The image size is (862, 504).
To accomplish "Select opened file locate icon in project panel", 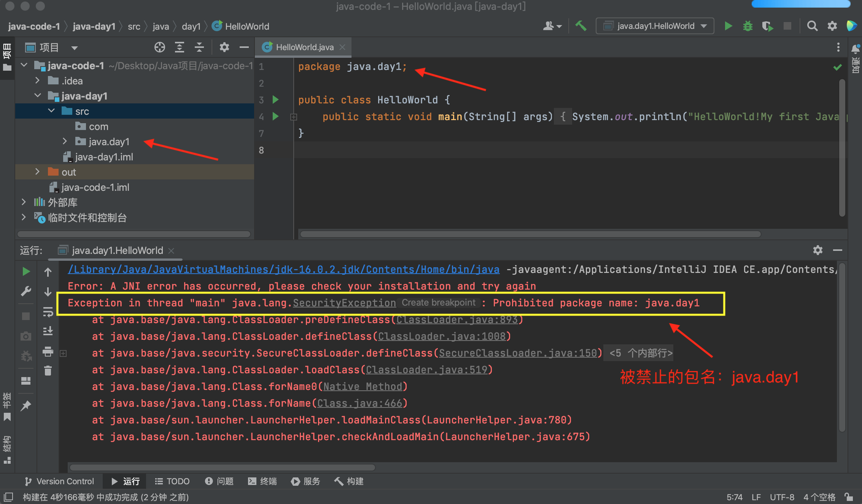I will click(x=160, y=47).
